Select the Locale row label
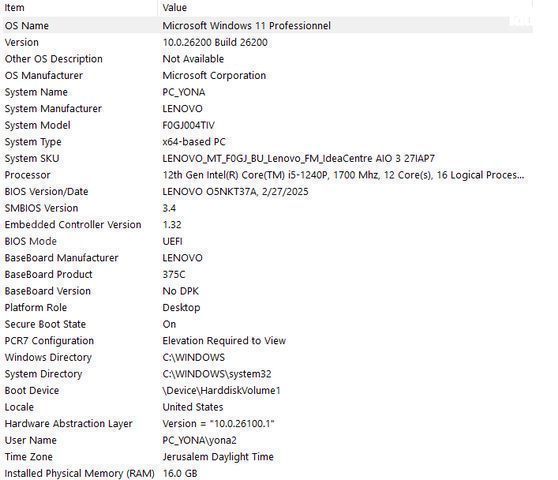This screenshot has height=480, width=558. 19,407
